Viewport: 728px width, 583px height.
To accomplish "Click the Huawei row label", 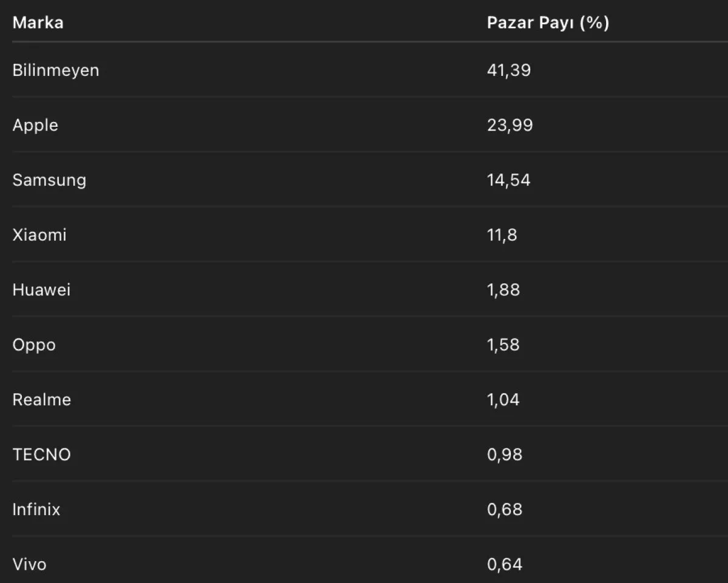I will click(41, 290).
